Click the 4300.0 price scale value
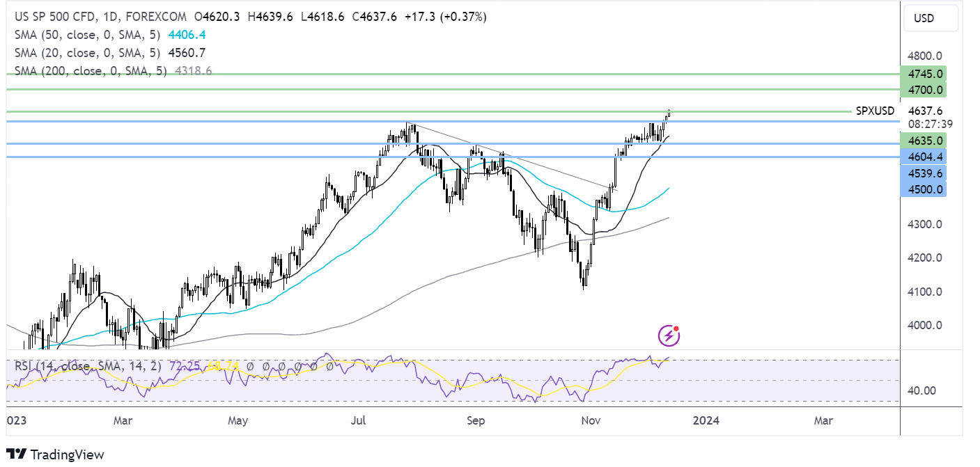This screenshot has width=980, height=467. click(926, 224)
